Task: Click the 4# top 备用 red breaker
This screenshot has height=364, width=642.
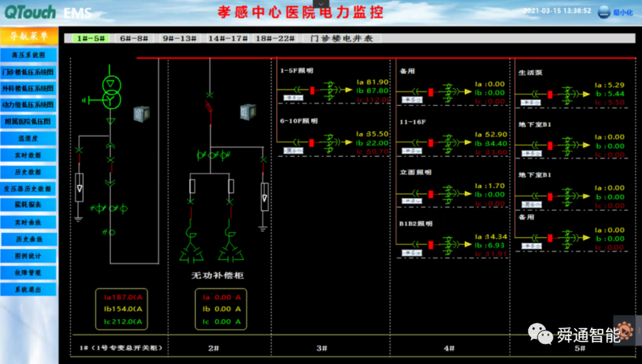Action: 431,93
